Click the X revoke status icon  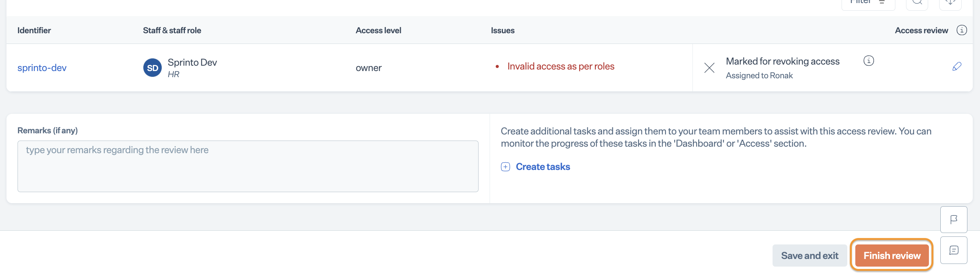pyautogui.click(x=709, y=68)
